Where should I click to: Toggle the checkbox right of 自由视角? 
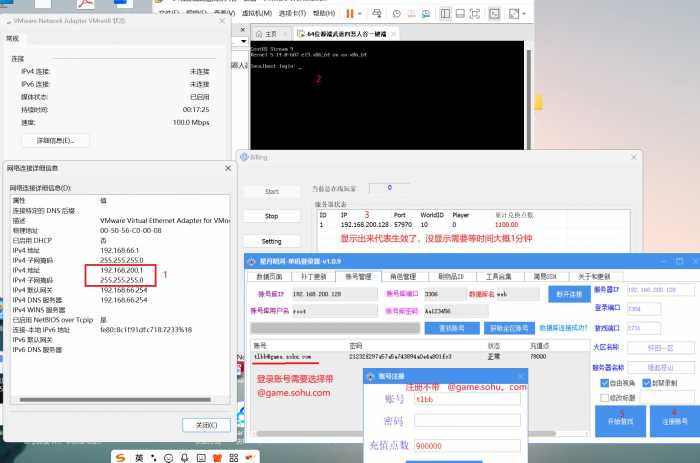(646, 383)
